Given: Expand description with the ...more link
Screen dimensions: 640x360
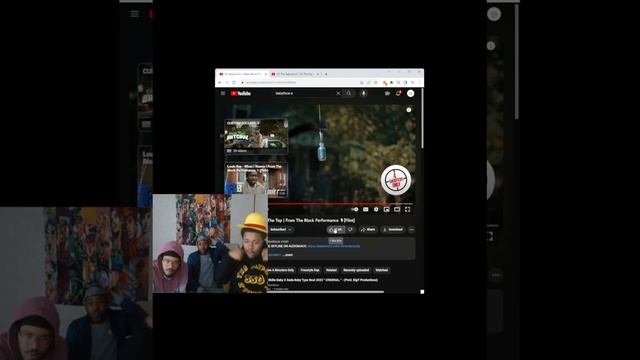Looking at the screenshot, I should 288,255.
